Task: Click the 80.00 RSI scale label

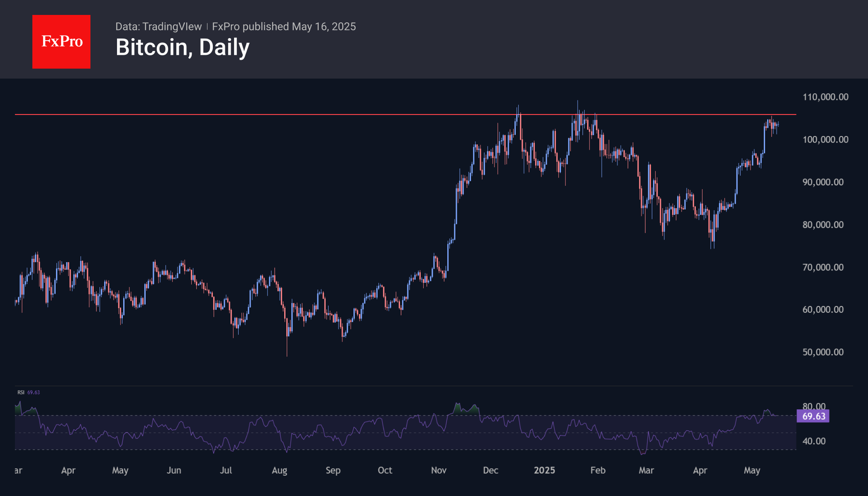Action: coord(814,406)
